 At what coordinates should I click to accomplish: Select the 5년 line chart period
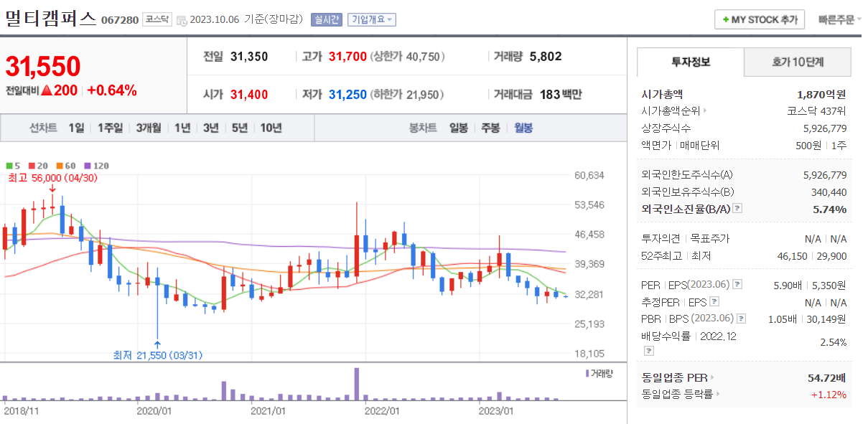pos(240,128)
